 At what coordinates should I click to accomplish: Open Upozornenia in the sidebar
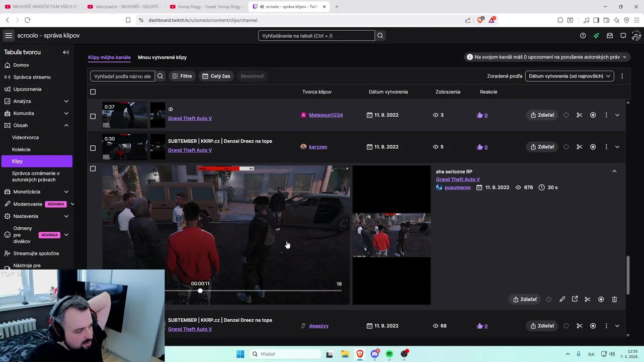pyautogui.click(x=27, y=89)
